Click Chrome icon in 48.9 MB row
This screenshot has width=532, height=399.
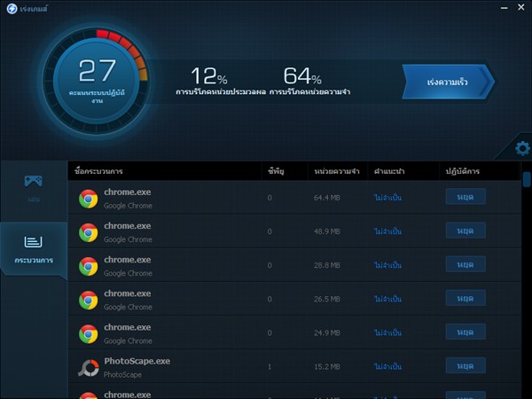point(88,232)
